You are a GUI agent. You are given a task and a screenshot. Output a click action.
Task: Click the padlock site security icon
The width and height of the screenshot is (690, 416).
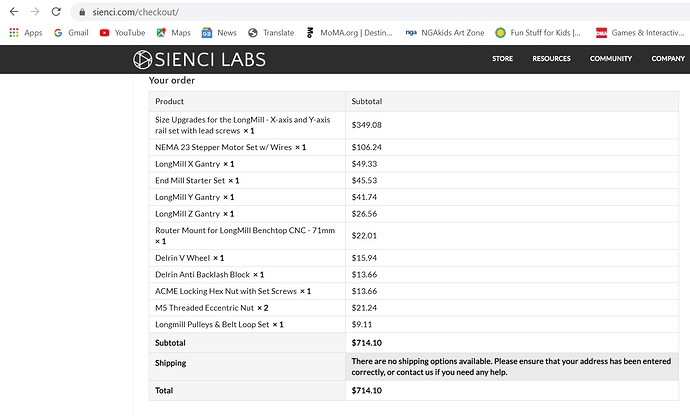pyautogui.click(x=82, y=12)
